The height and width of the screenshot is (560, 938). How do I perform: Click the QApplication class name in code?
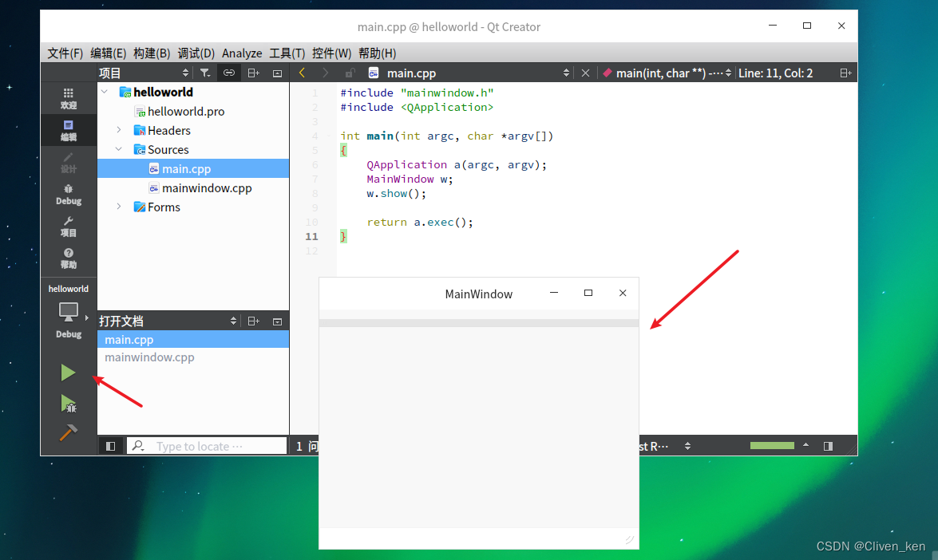point(407,164)
